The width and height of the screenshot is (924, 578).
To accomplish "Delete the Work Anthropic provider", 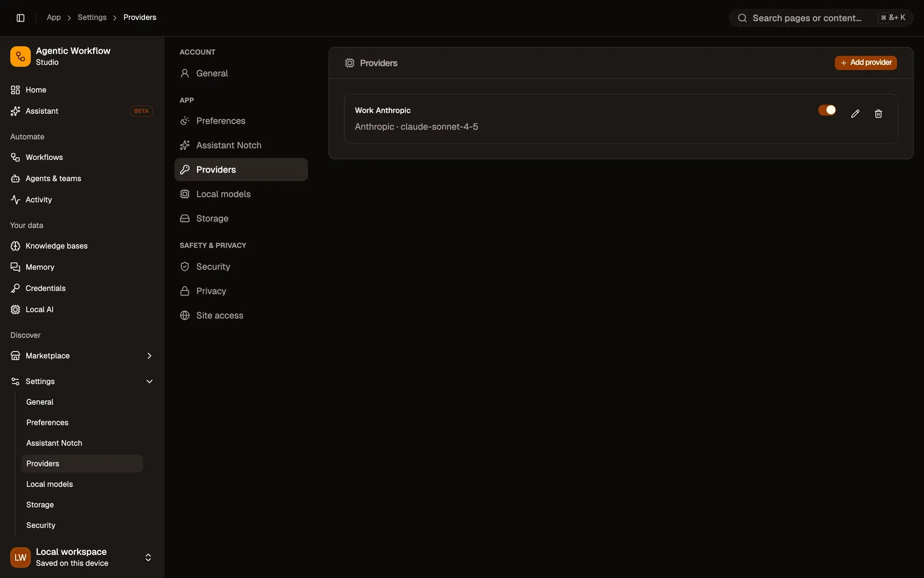I will tap(878, 114).
